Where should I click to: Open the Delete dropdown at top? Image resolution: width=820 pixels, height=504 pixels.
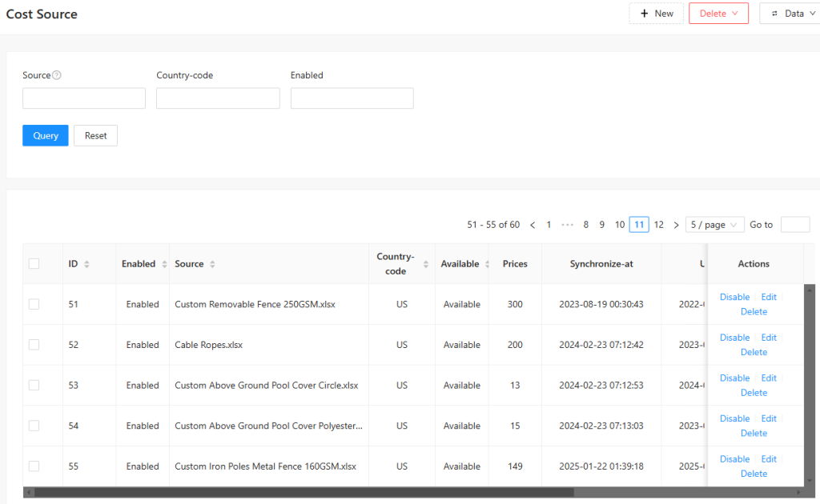pyautogui.click(x=718, y=14)
